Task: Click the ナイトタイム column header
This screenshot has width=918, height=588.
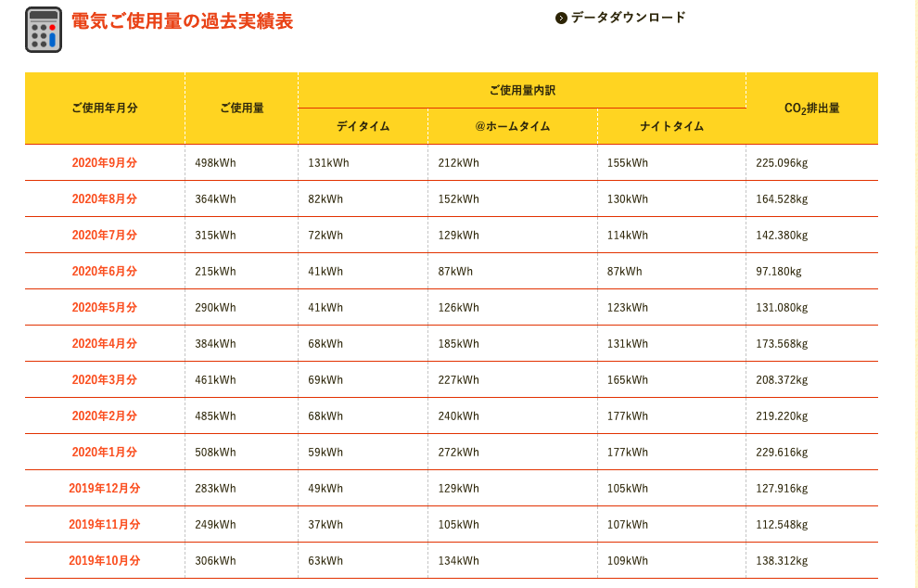Action: coord(671,126)
